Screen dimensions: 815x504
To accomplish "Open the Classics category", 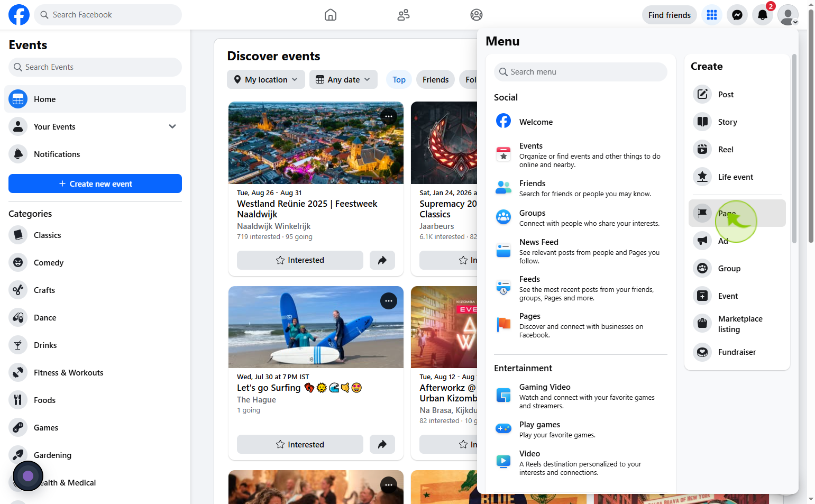I will pyautogui.click(x=95, y=235).
